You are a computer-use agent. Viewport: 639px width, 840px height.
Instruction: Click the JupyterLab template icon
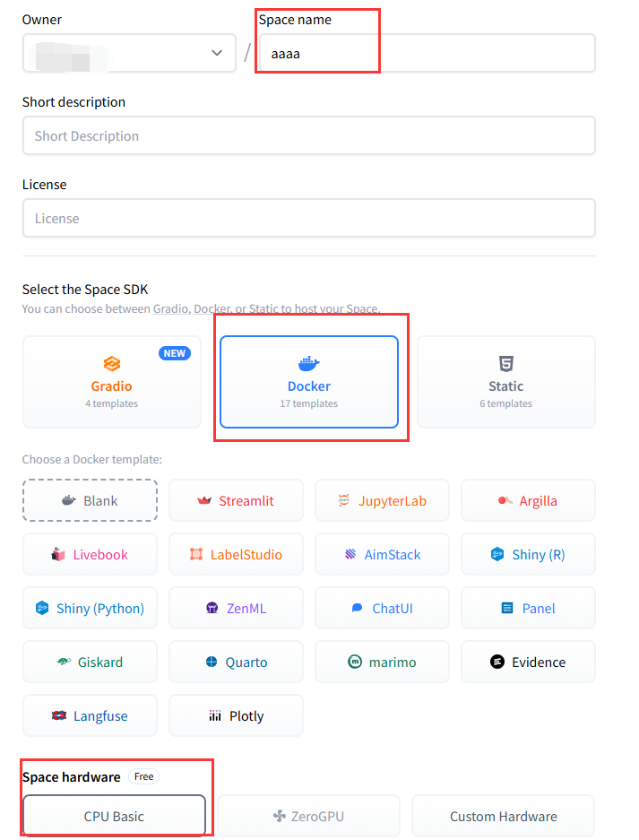344,500
